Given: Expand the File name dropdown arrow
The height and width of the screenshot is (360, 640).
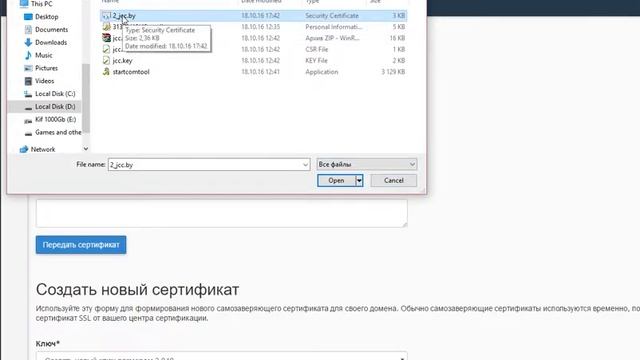Looking at the screenshot, I should tap(305, 165).
